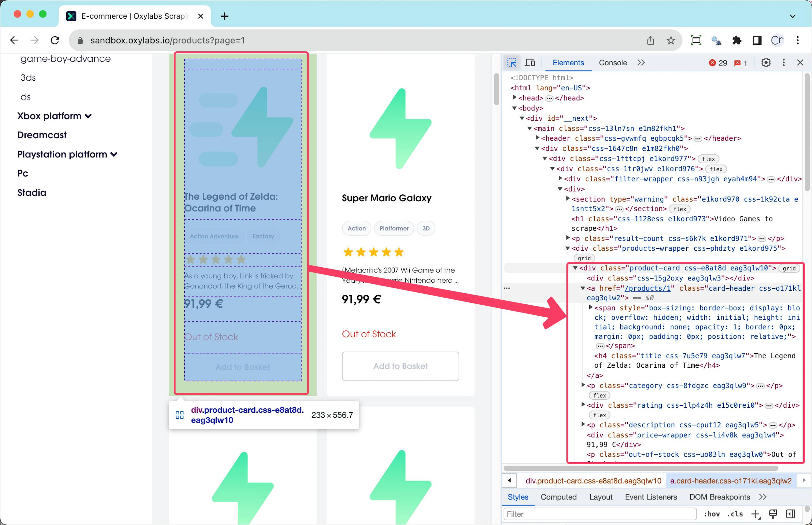This screenshot has height=525, width=812.
Task: Expand the head element node
Action: tap(514, 98)
